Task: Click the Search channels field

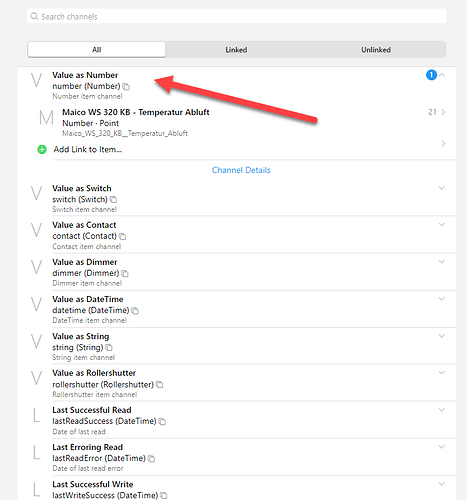Action: 237,16
